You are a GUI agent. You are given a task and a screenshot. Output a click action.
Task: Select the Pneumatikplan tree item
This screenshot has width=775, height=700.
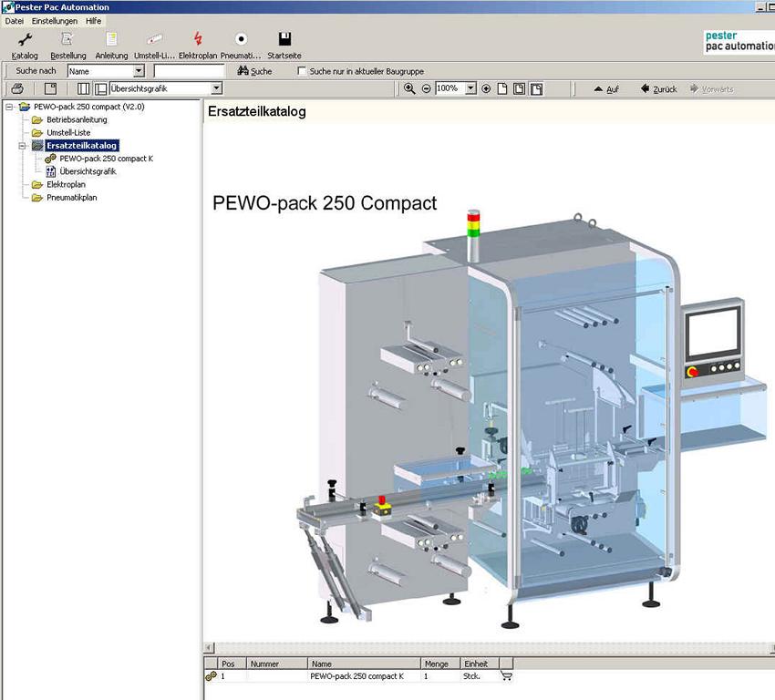72,197
